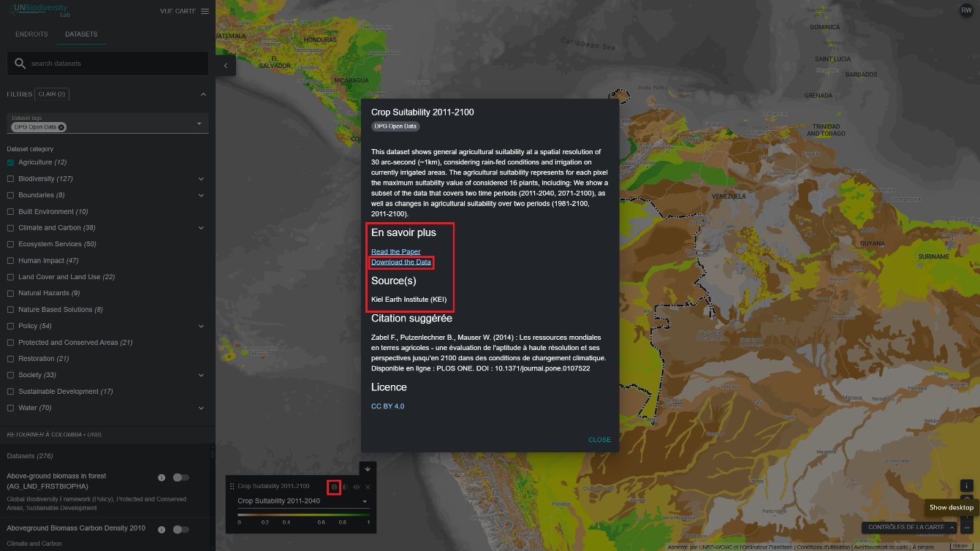This screenshot has height=551, width=980.
Task: Toggle the eye icon for Crop Suitability layer
Action: [357, 487]
